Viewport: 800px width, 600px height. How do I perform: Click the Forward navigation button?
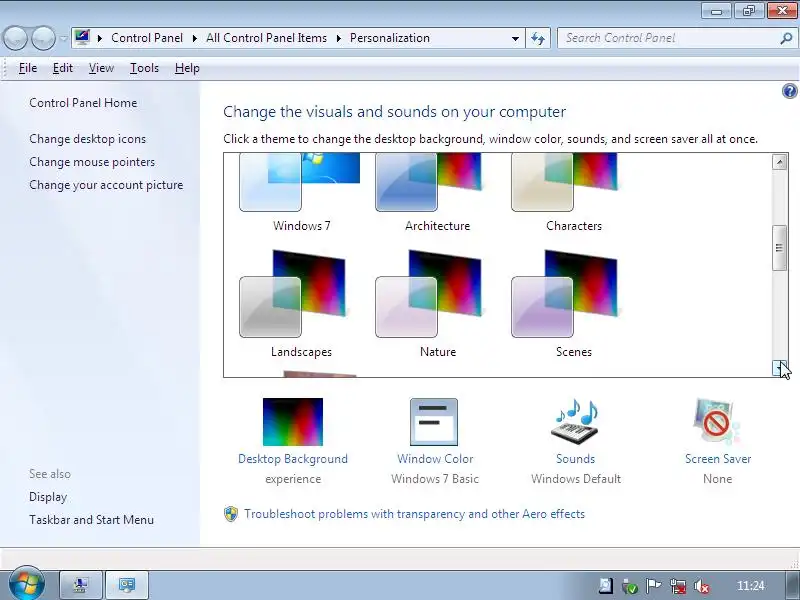pos(44,38)
